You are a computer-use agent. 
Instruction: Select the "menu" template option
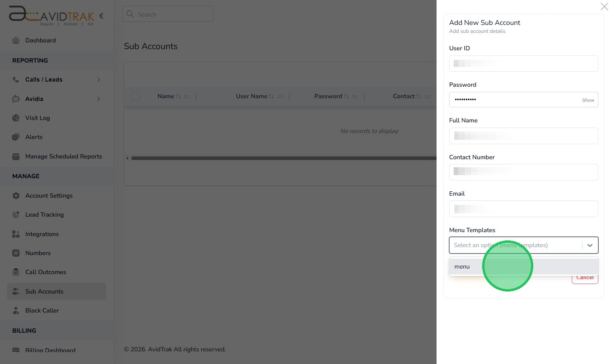pyautogui.click(x=462, y=267)
